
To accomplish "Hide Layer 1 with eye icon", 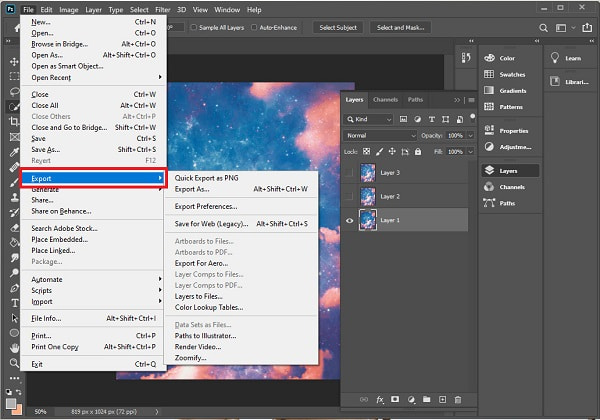I will [349, 220].
